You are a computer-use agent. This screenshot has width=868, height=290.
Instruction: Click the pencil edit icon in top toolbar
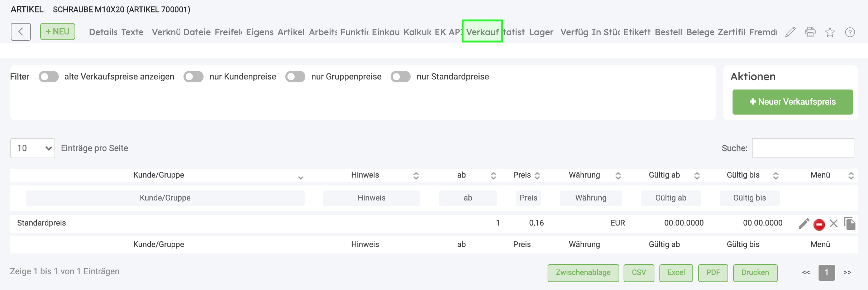pos(790,32)
